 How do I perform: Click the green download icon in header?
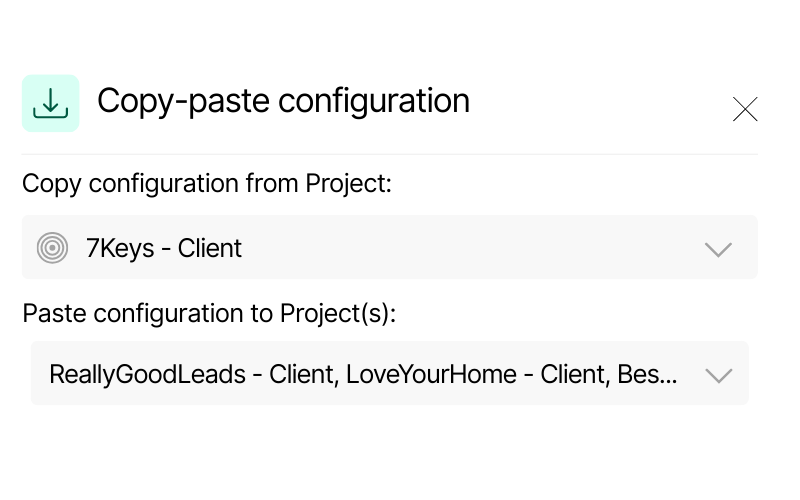pos(50,103)
